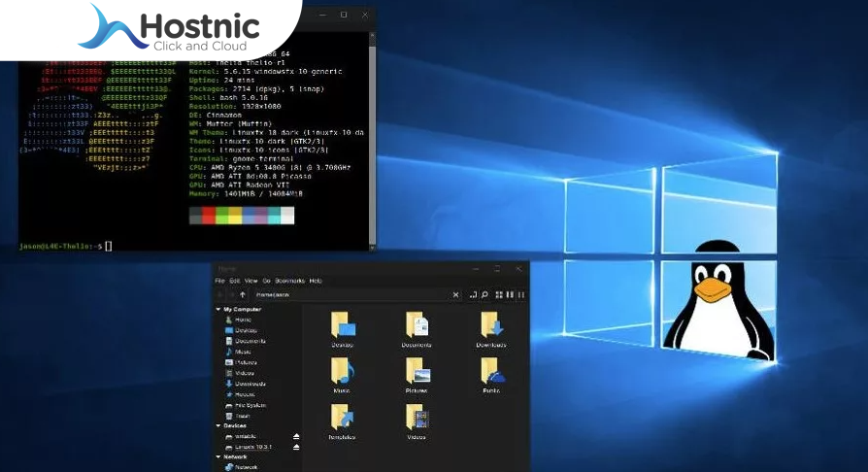Collapse the Devices sidebar section
Screen dimensions: 868x472
click(x=218, y=425)
